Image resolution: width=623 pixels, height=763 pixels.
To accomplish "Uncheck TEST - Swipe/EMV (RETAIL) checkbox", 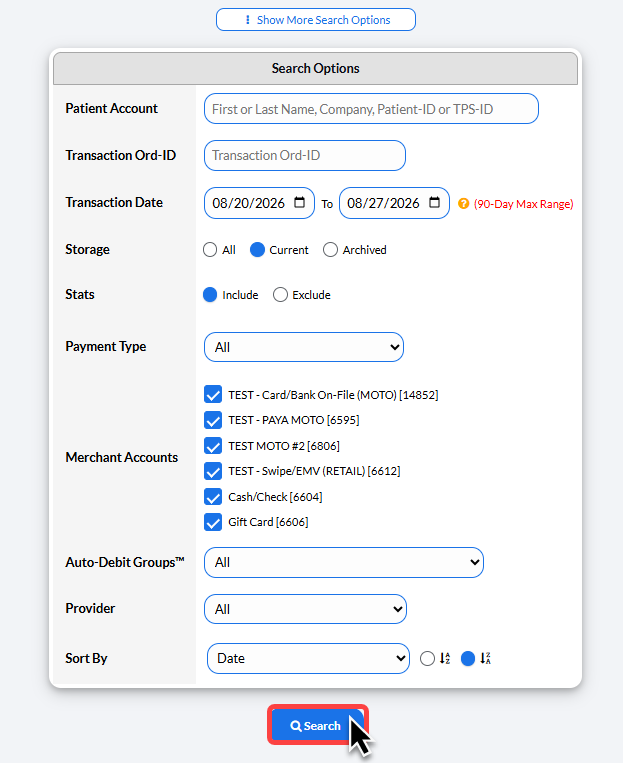I will pos(213,471).
